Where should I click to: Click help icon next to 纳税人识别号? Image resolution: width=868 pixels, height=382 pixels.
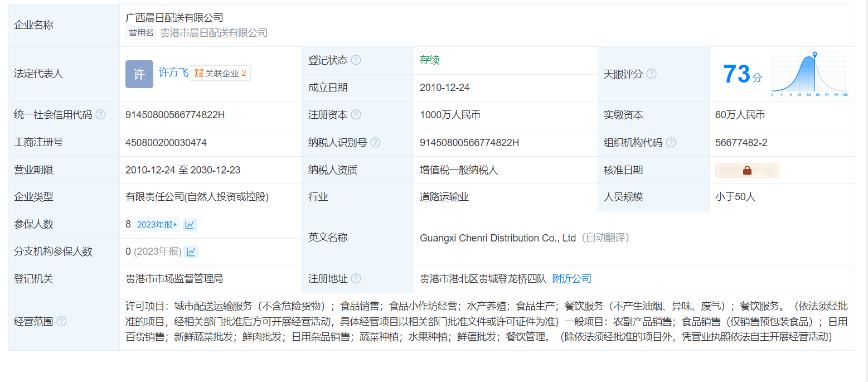(x=375, y=142)
